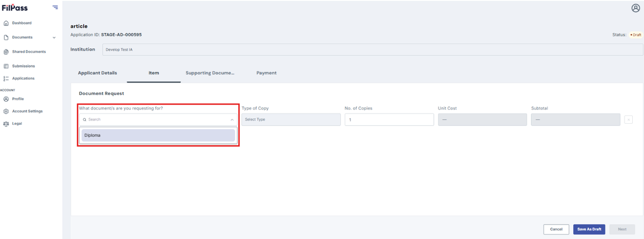Image resolution: width=644 pixels, height=239 pixels.
Task: Click Save As Draft button
Action: pos(589,229)
